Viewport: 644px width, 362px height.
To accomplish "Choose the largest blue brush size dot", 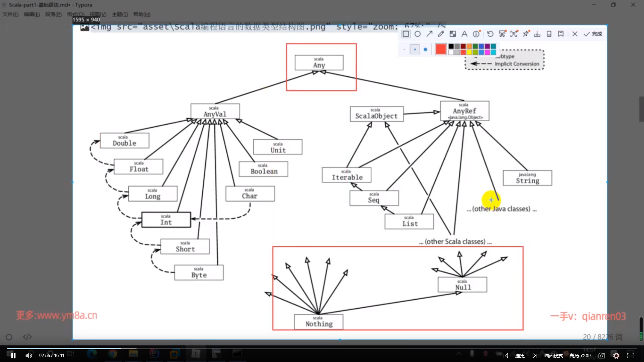I will [x=425, y=49].
